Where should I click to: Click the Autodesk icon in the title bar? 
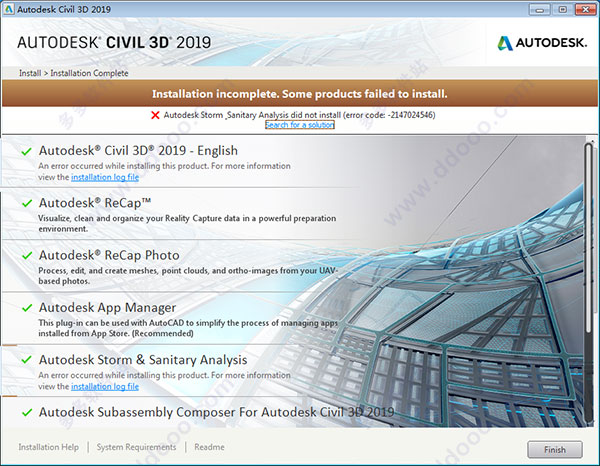pyautogui.click(x=8, y=9)
